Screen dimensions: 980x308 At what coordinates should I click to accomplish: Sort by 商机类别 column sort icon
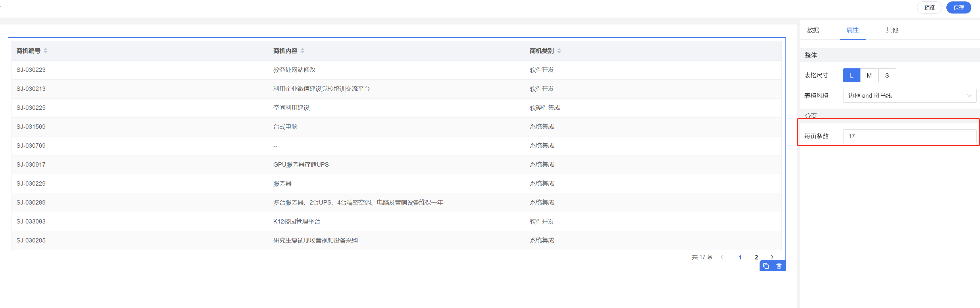559,51
